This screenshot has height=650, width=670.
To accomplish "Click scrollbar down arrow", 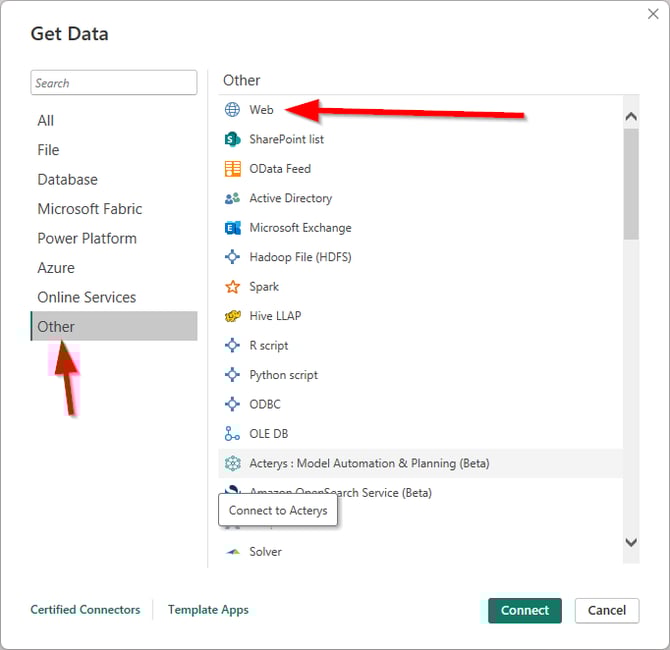I will tap(631, 542).
